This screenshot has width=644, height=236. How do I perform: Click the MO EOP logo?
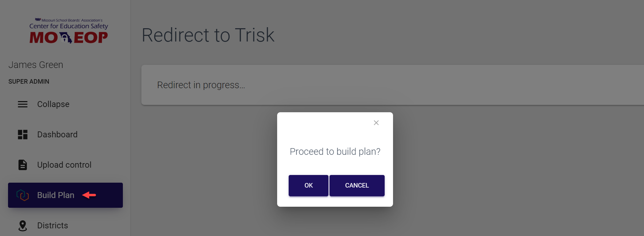point(69,31)
